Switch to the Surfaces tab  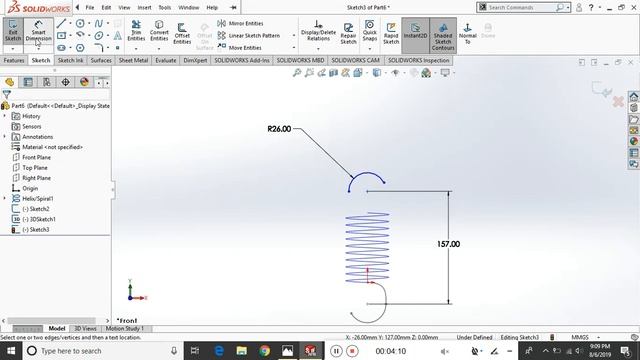point(101,60)
